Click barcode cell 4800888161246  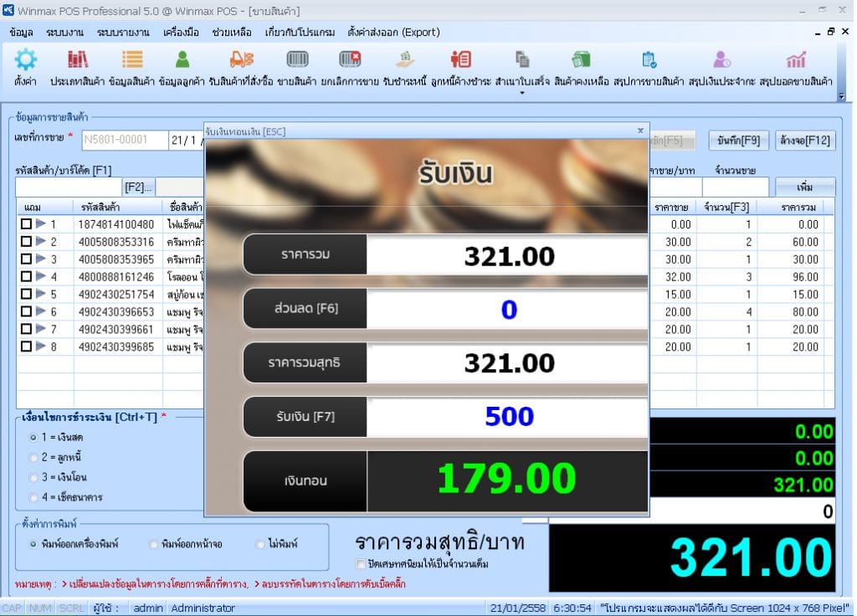click(x=116, y=276)
